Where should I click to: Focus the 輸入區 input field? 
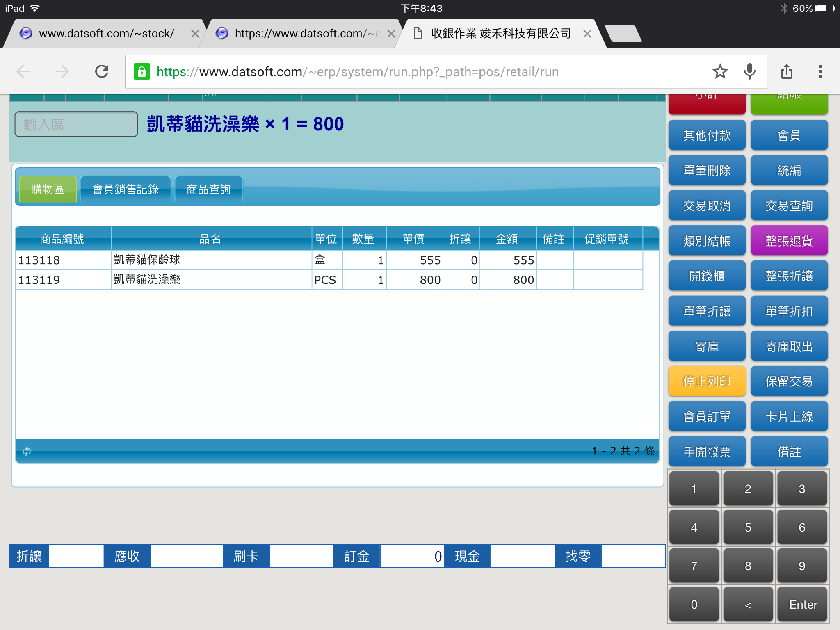click(x=76, y=124)
